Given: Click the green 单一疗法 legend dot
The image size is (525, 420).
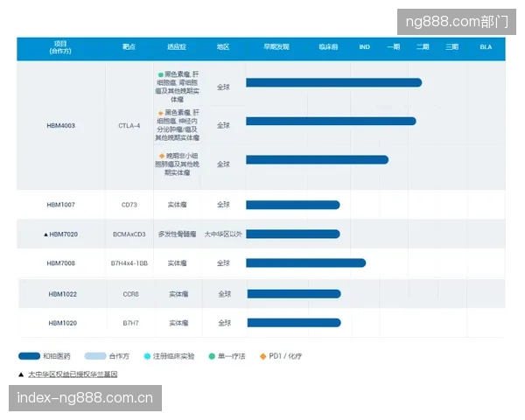Looking at the screenshot, I should [212, 356].
